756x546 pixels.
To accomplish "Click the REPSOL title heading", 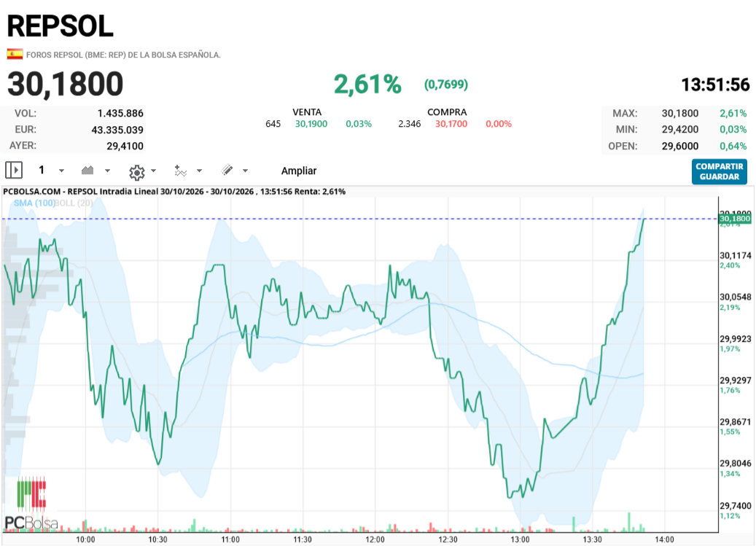I will click(x=61, y=26).
